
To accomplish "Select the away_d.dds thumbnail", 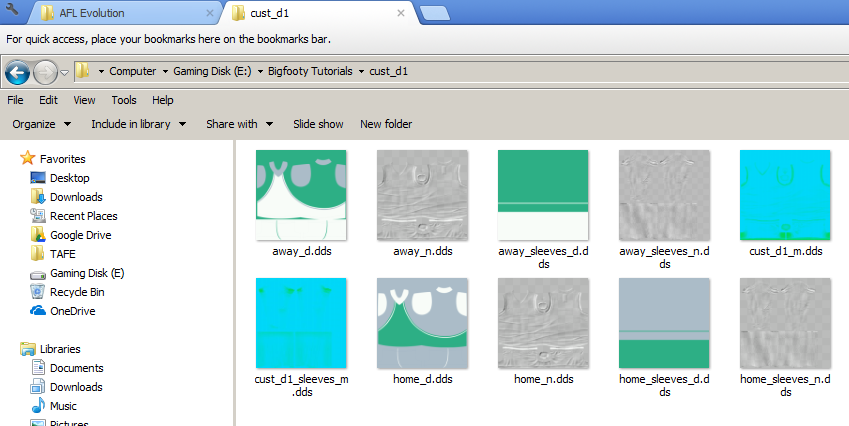I will pyautogui.click(x=300, y=194).
